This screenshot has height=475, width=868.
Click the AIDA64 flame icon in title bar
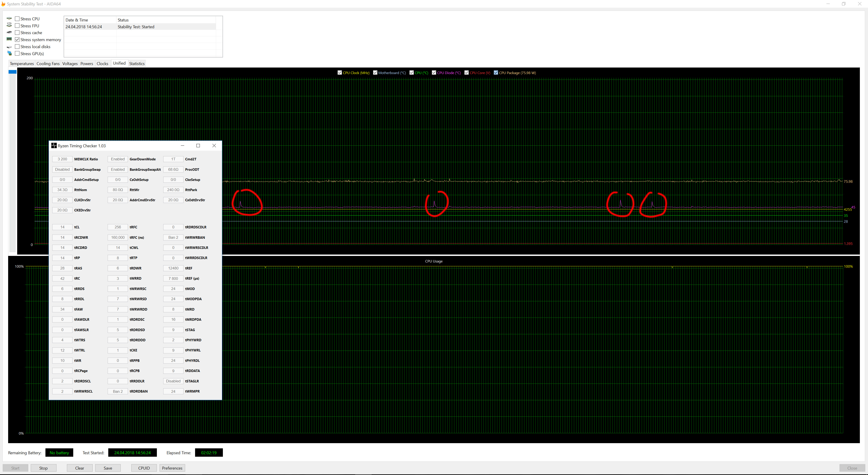coord(3,4)
